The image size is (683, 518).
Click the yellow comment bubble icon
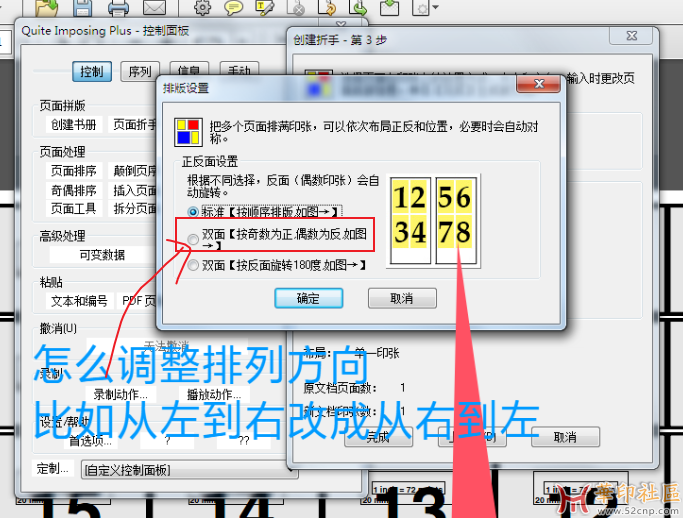(233, 8)
